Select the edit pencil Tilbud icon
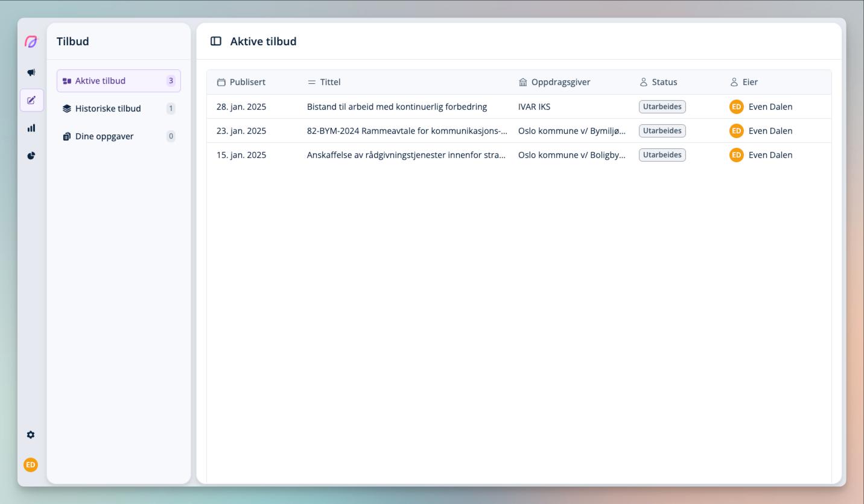Screen dimensions: 864x504 31,100
